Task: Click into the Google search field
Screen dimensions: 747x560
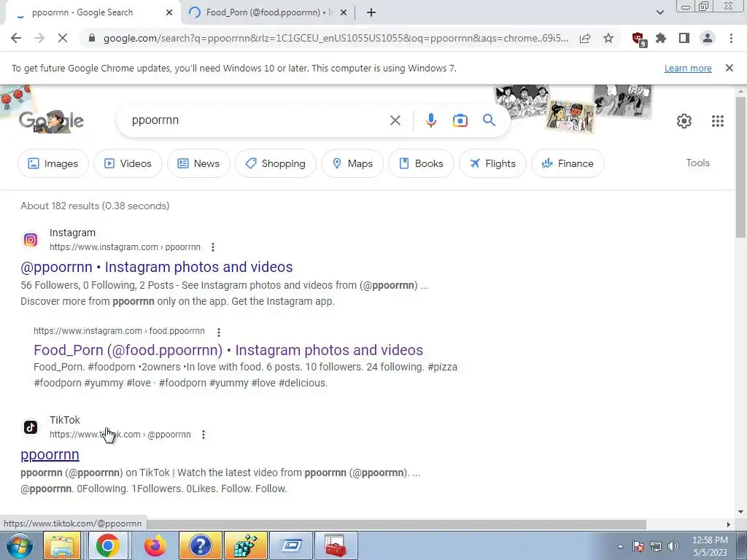Action: (258, 120)
